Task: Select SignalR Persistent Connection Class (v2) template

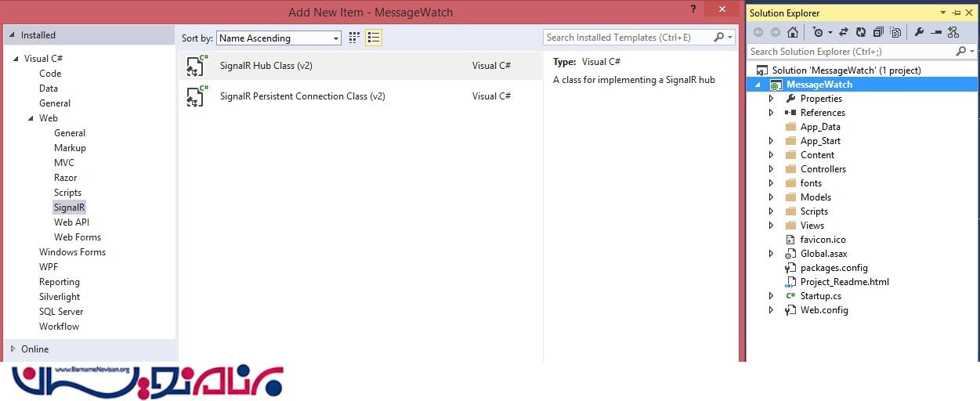Action: tap(360, 96)
